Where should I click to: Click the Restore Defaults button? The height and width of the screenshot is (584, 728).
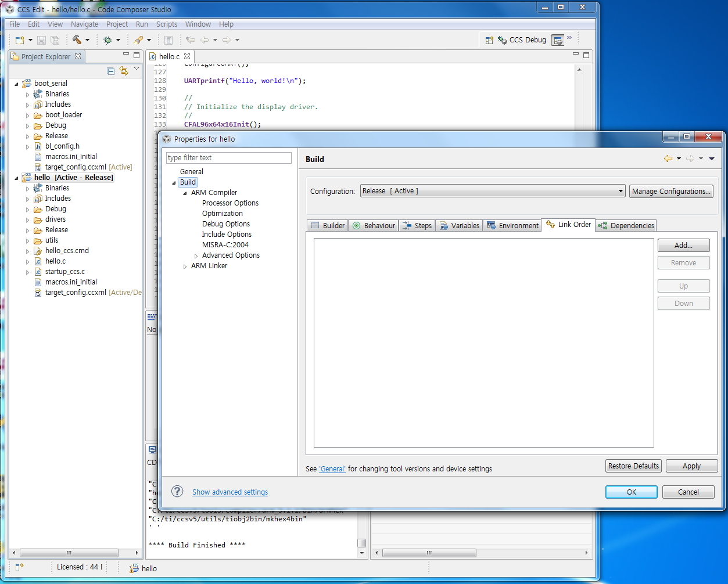click(633, 466)
